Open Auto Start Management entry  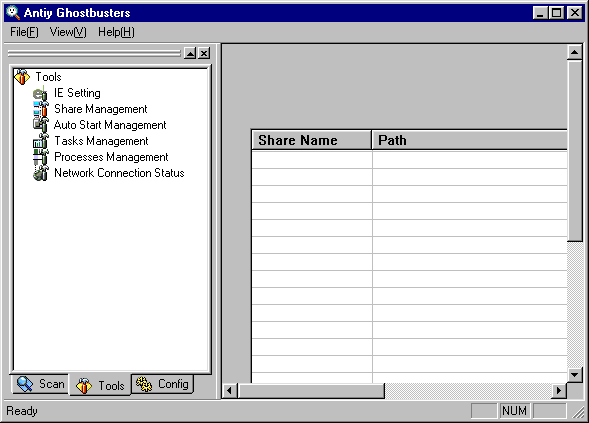pos(110,125)
